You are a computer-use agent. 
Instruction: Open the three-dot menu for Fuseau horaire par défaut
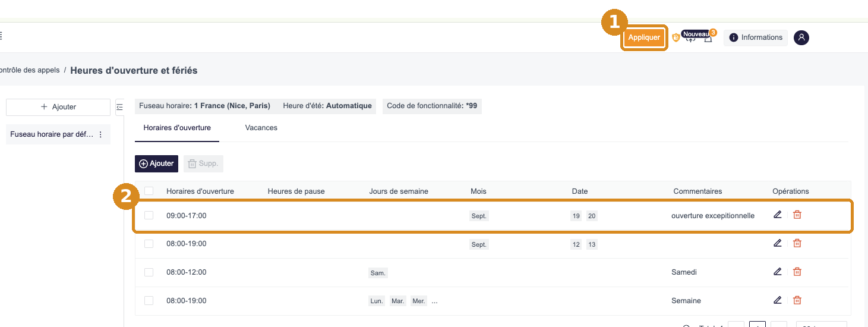click(100, 135)
